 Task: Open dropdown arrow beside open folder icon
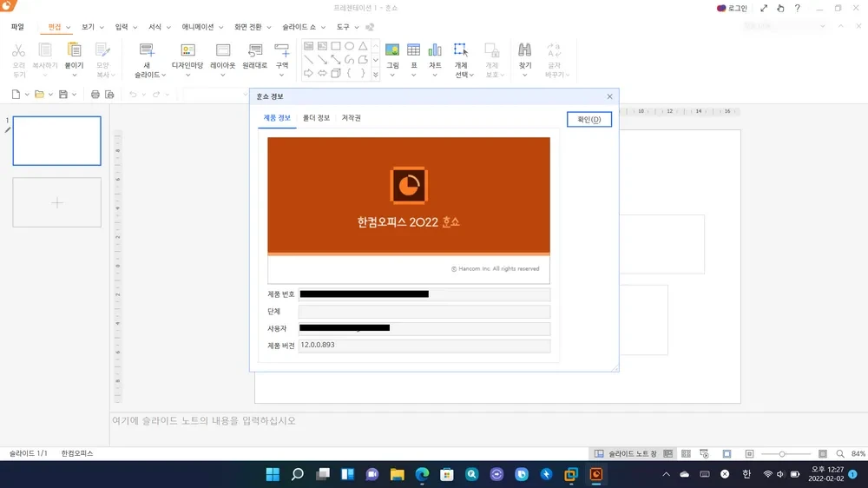[x=50, y=95]
